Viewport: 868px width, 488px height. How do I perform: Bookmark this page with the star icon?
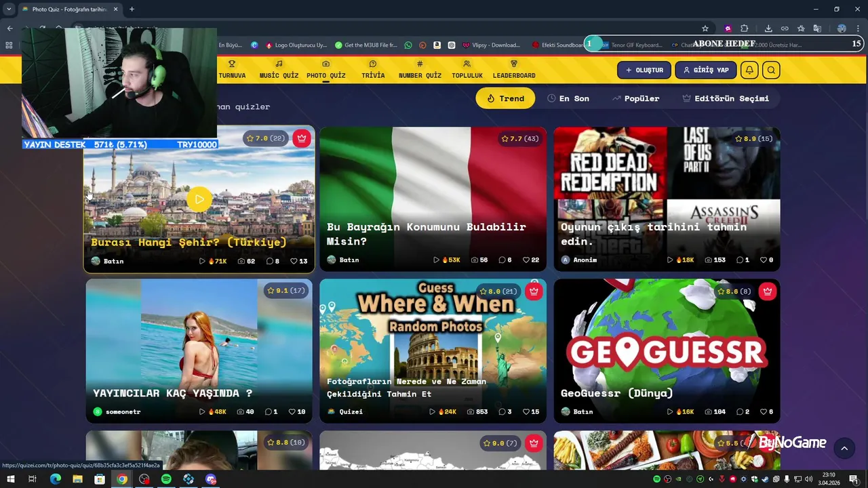click(705, 28)
